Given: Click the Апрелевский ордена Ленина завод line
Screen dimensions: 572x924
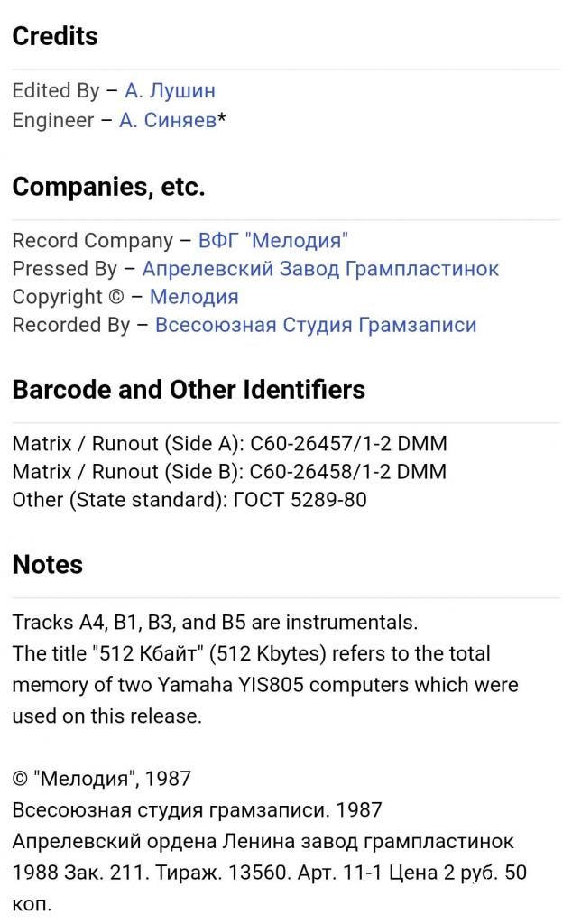Looking at the screenshot, I should (263, 841).
